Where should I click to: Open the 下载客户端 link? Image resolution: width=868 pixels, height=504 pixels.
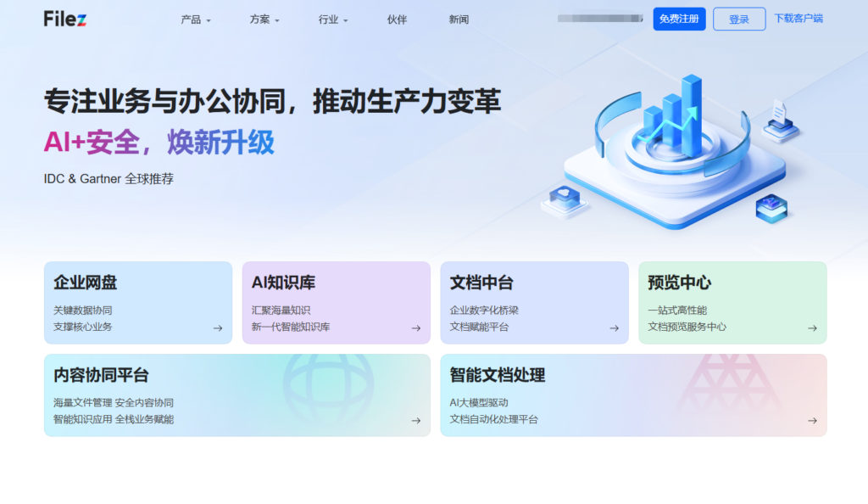pos(798,19)
